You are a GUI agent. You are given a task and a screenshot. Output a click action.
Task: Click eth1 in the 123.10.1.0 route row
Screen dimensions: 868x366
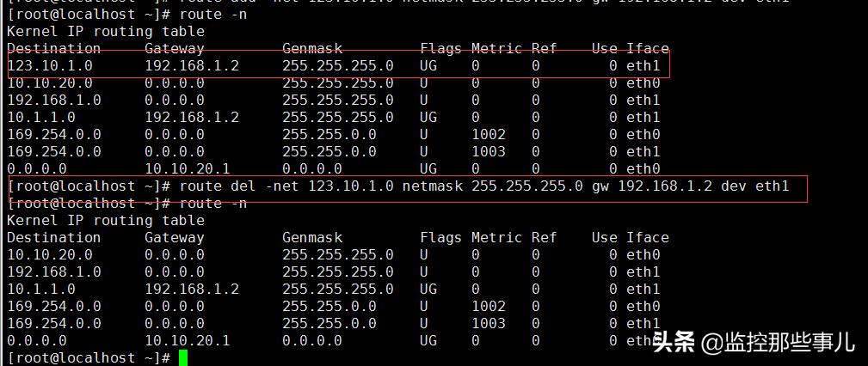pos(643,66)
